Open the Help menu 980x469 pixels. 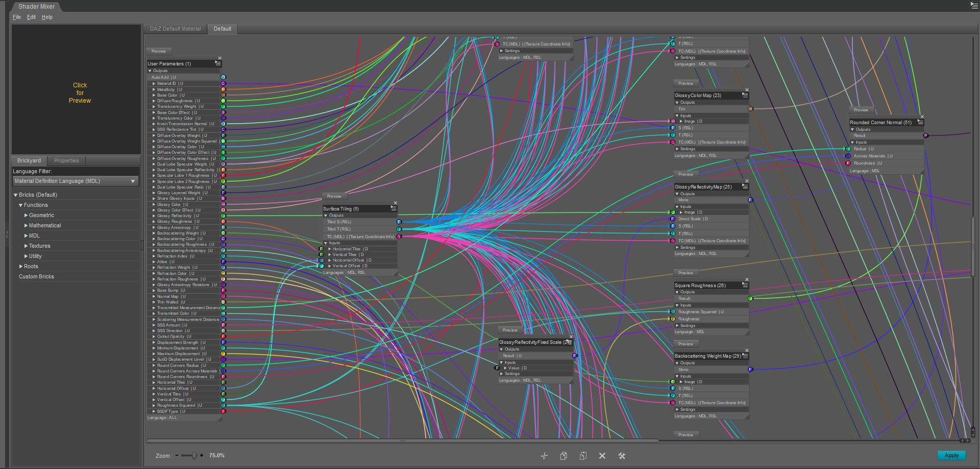coord(47,17)
